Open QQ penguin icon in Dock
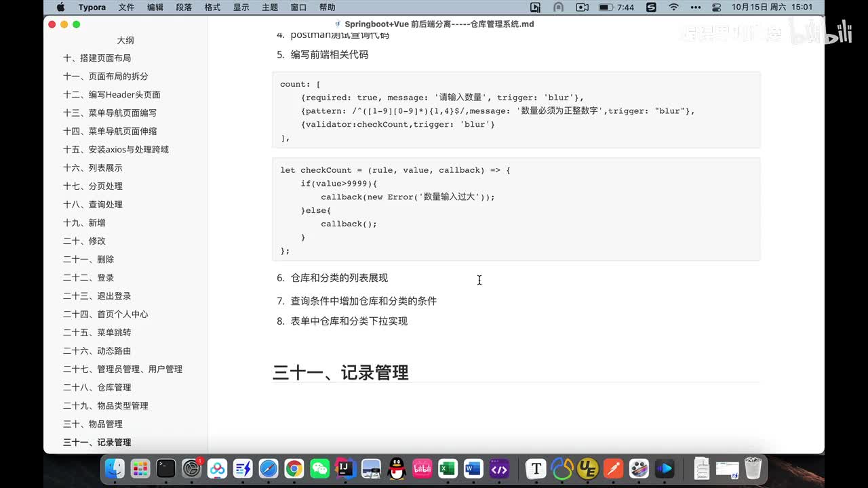Viewport: 868px width, 488px height. click(x=397, y=468)
